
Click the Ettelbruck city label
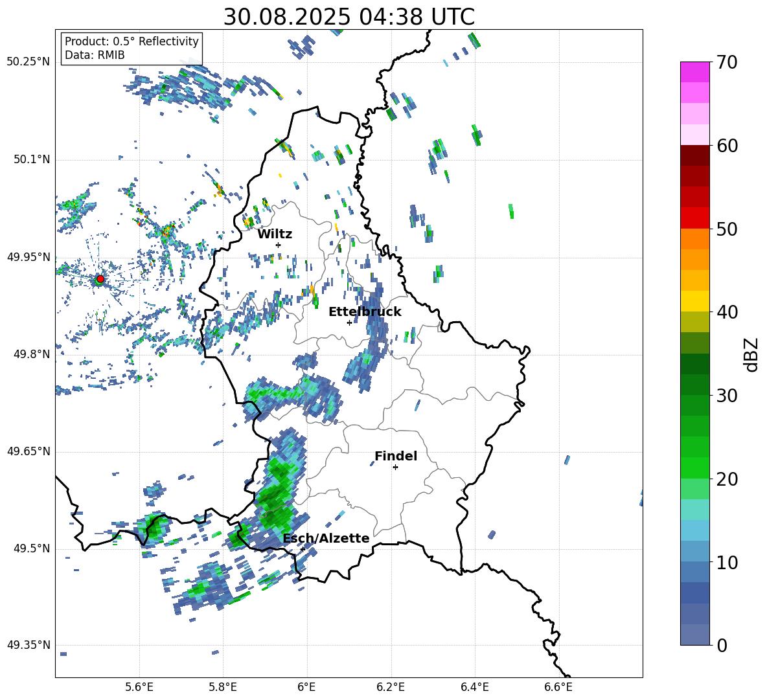(x=365, y=312)
